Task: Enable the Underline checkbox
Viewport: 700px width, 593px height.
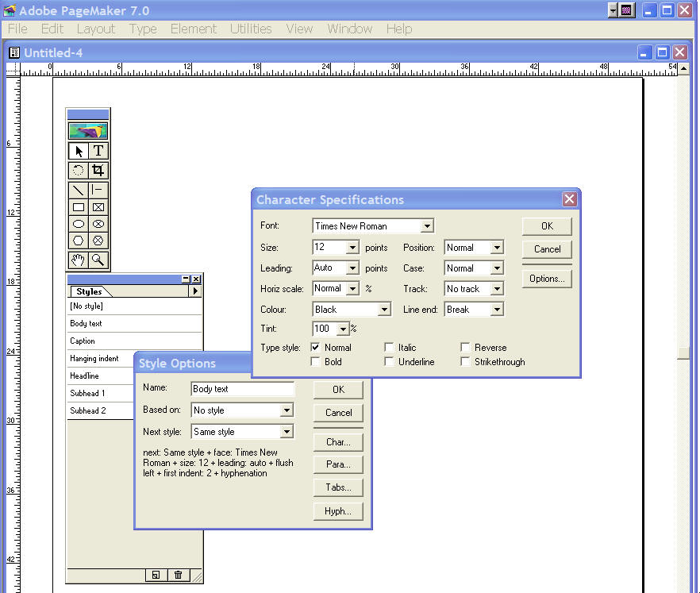Action: click(389, 362)
